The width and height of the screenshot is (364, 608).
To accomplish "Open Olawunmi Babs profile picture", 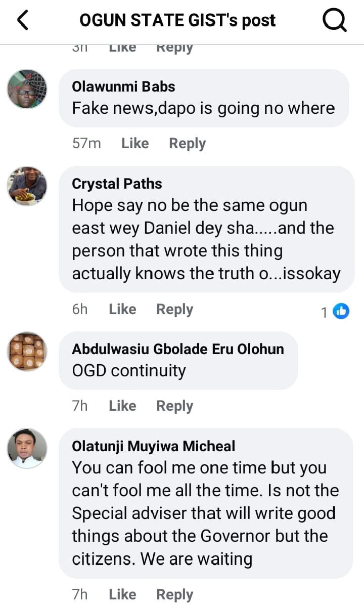I will [27, 89].
